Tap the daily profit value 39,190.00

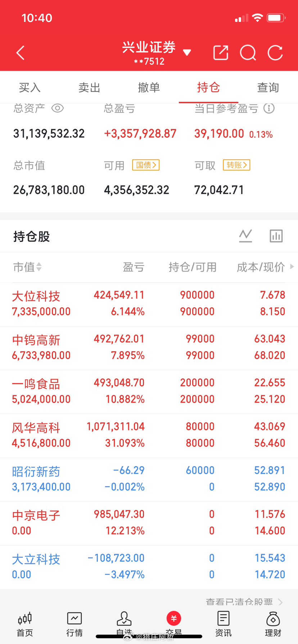(219, 134)
